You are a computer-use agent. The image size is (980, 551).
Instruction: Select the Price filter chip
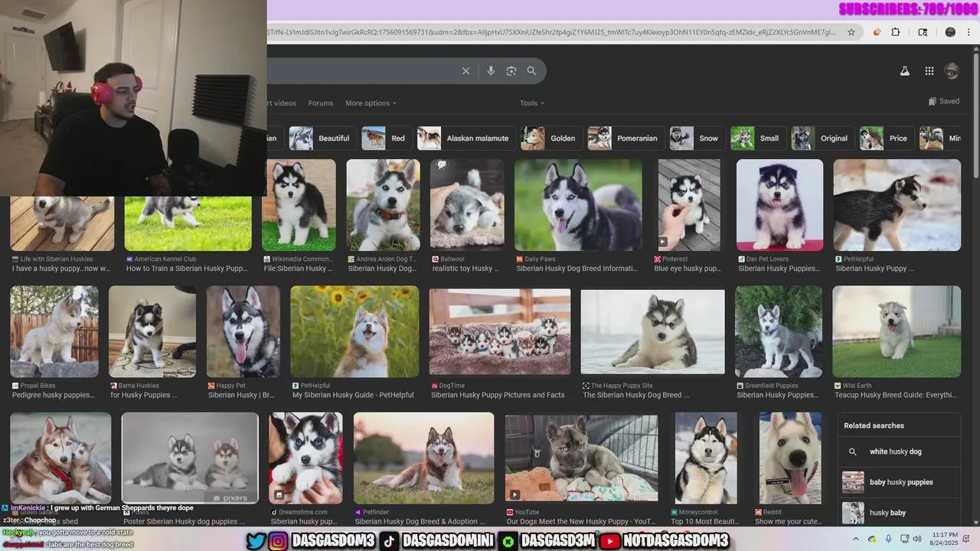[x=886, y=139]
